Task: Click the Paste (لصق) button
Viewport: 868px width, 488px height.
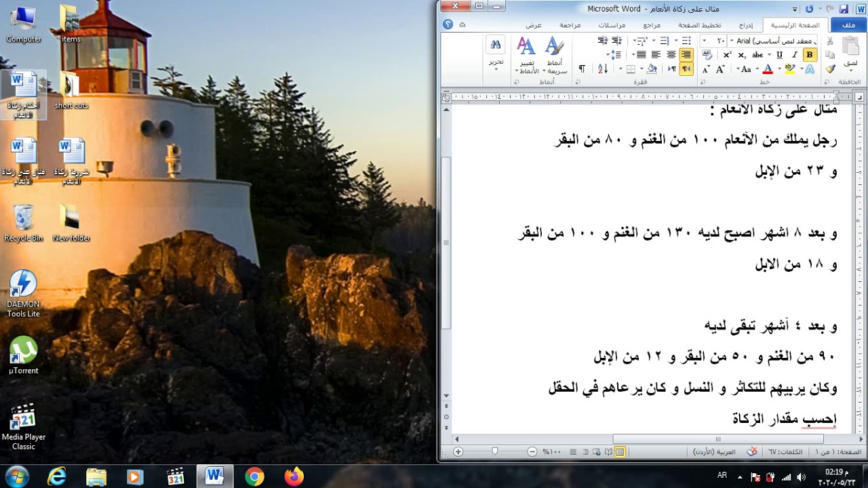Action: point(851,53)
